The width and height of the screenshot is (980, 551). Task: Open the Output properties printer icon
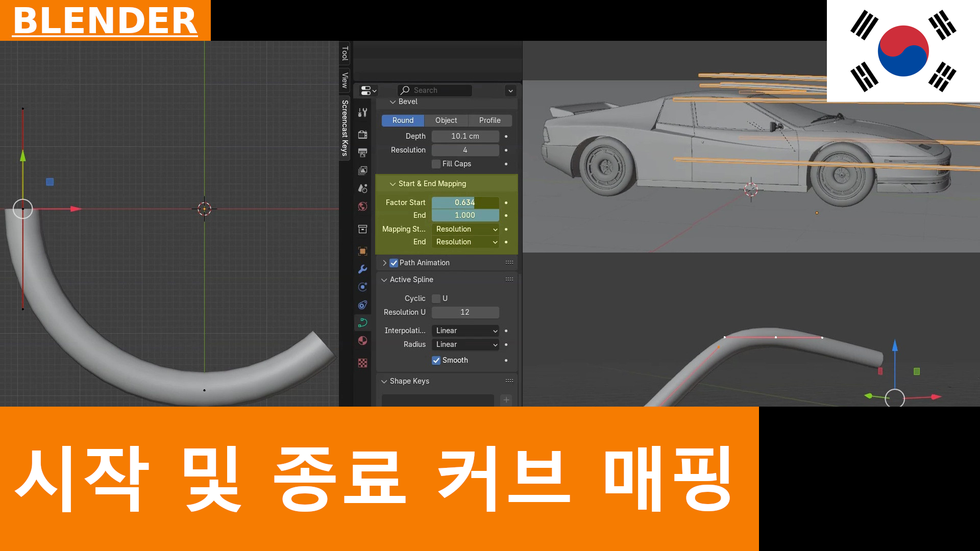(x=363, y=153)
